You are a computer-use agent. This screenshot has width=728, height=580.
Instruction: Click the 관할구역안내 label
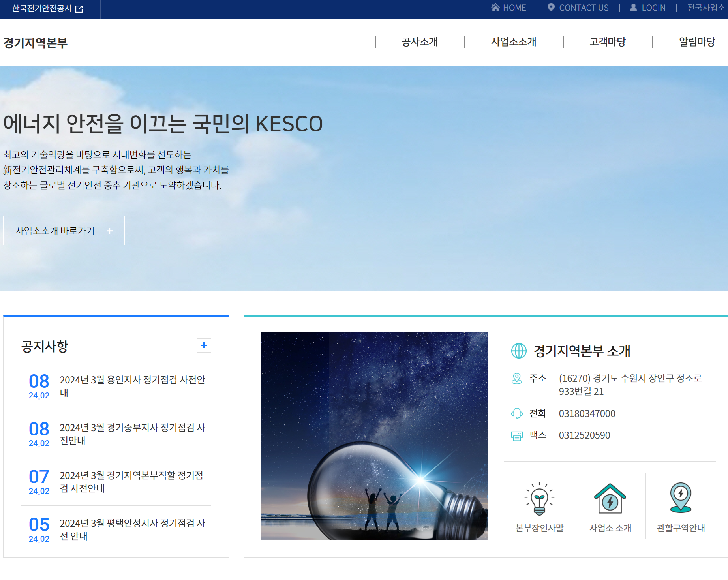[x=681, y=528]
